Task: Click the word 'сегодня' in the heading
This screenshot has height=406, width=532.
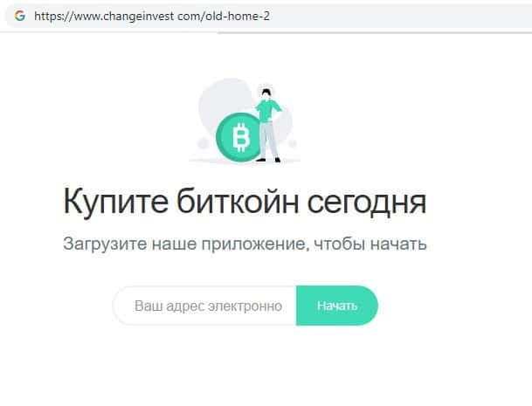Action: (366, 203)
